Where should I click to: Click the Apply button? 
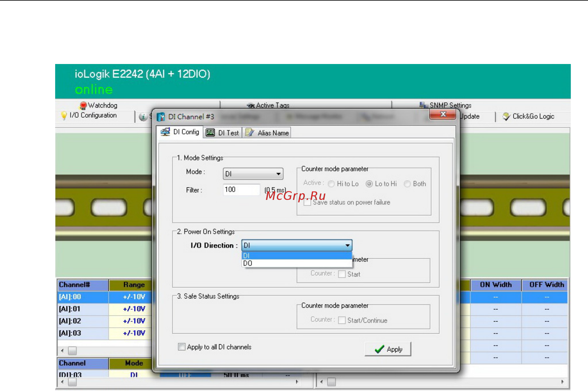click(x=388, y=349)
